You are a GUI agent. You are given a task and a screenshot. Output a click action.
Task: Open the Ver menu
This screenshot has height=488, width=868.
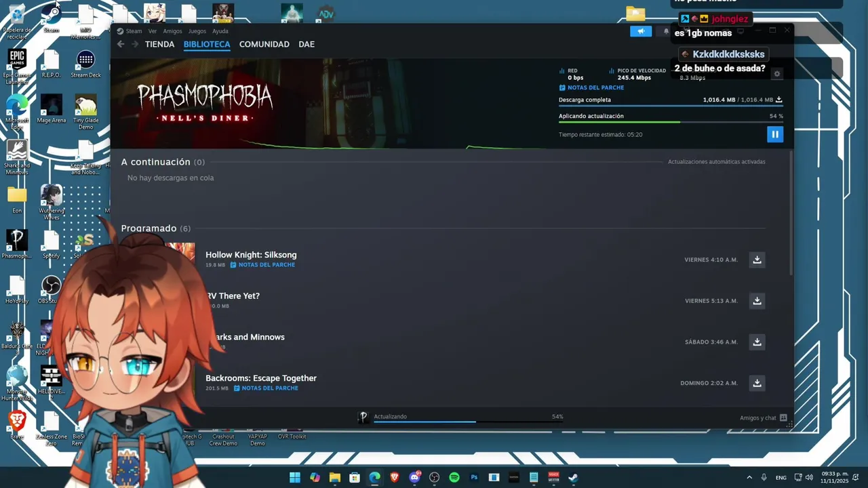pos(153,31)
